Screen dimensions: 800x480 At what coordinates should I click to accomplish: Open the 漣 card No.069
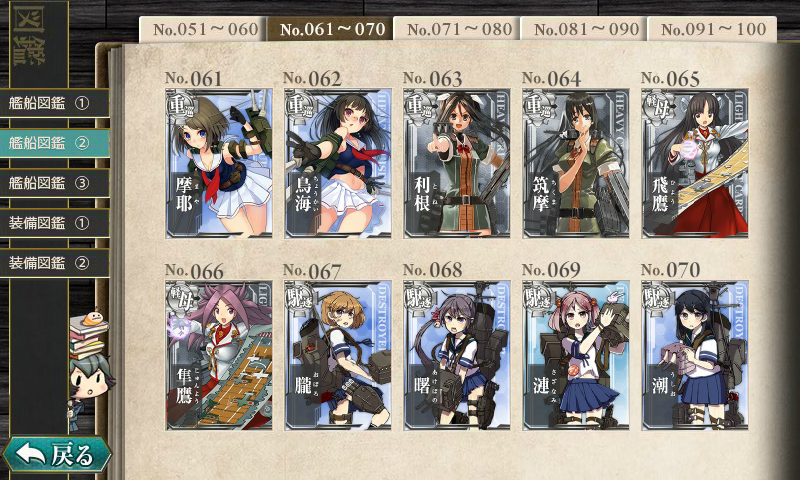(x=576, y=355)
